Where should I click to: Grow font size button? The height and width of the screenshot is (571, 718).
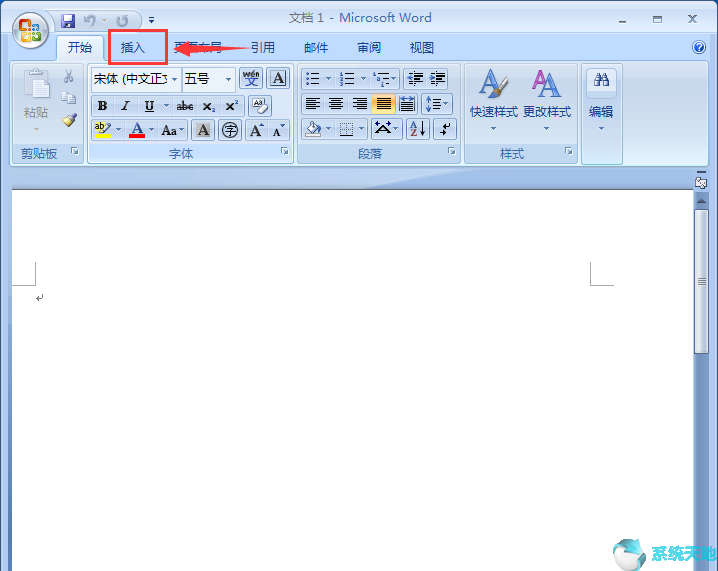[256, 131]
